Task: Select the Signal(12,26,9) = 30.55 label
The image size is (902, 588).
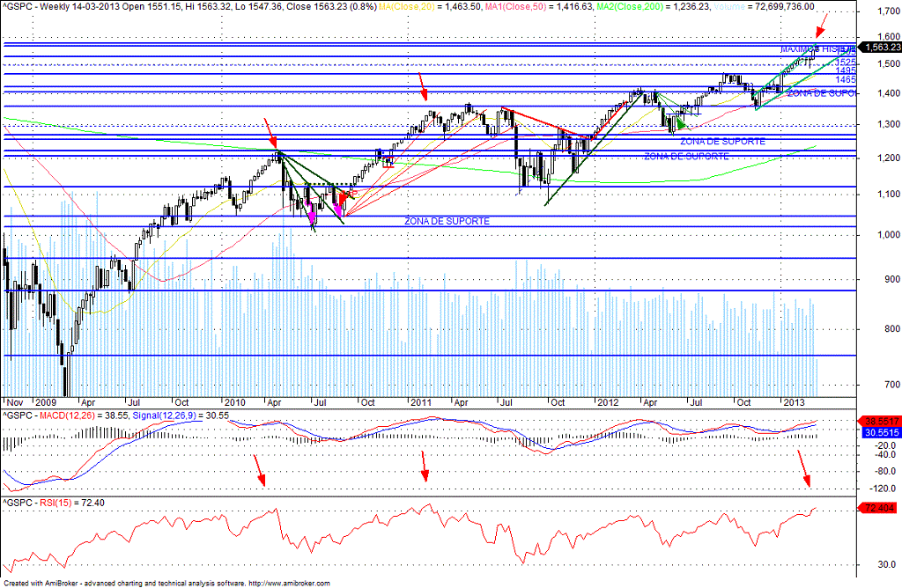Action: [x=181, y=415]
